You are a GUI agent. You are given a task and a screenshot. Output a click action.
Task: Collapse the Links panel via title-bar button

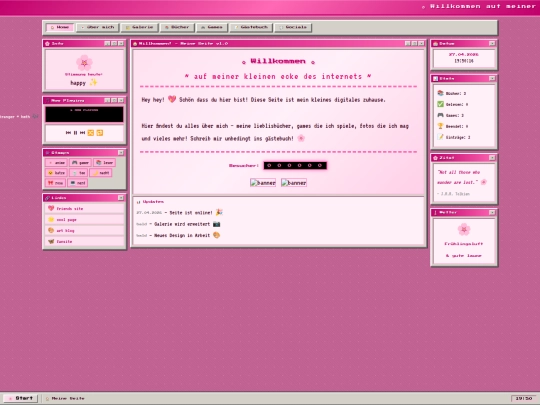[x=121, y=198]
